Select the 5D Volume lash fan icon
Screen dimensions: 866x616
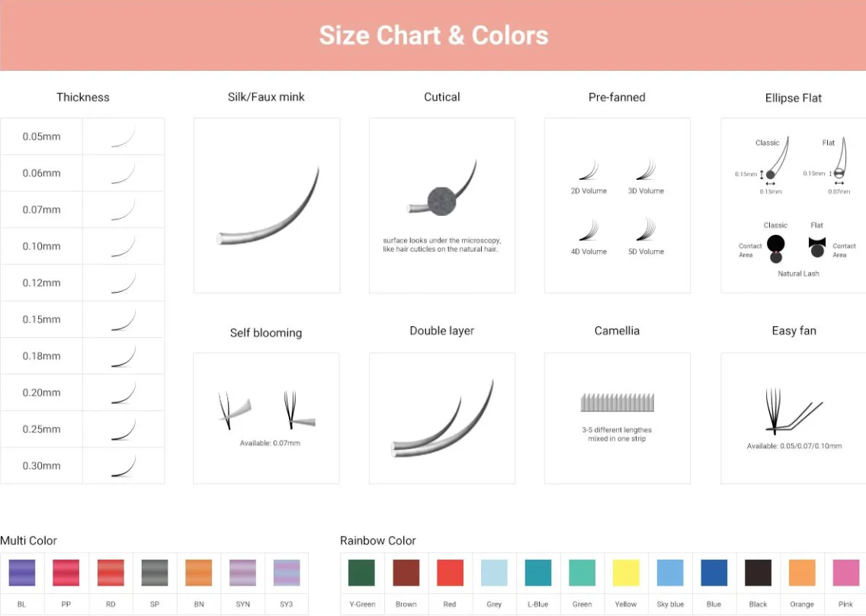point(646,229)
